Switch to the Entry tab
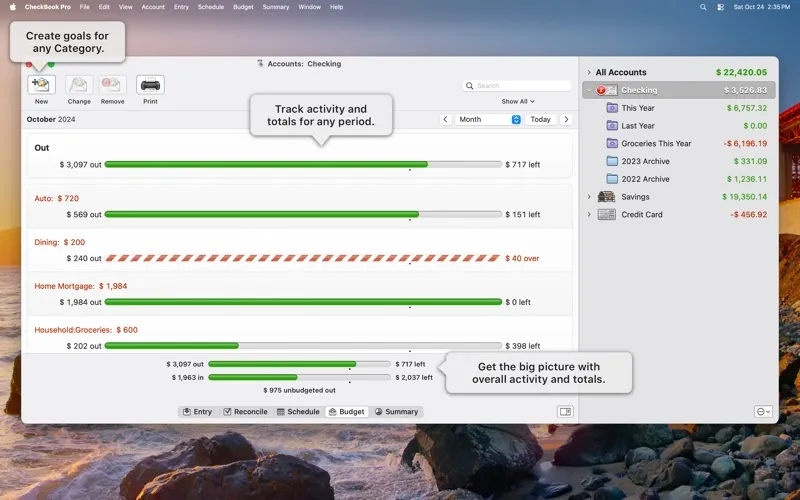The height and width of the screenshot is (500, 800). 198,412
